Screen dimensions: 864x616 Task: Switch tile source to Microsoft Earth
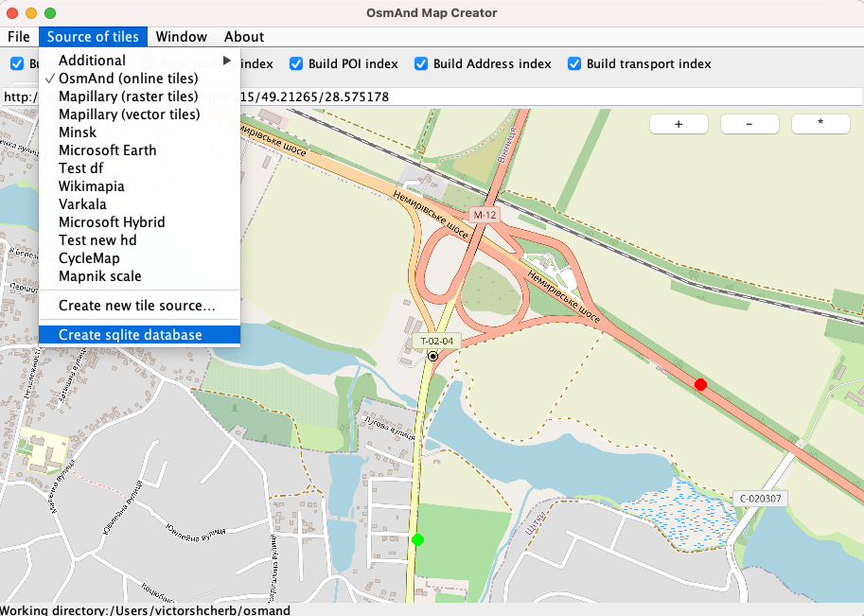point(107,150)
